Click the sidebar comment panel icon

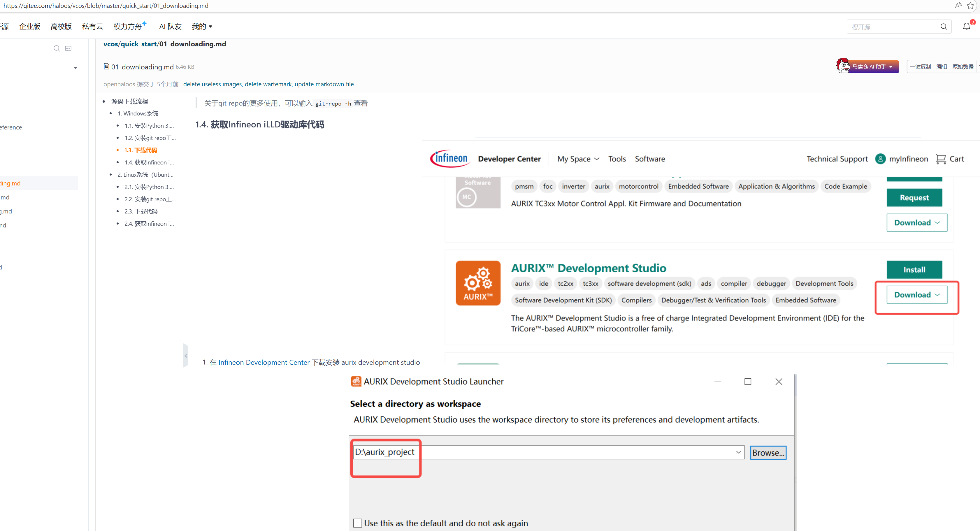coord(69,48)
